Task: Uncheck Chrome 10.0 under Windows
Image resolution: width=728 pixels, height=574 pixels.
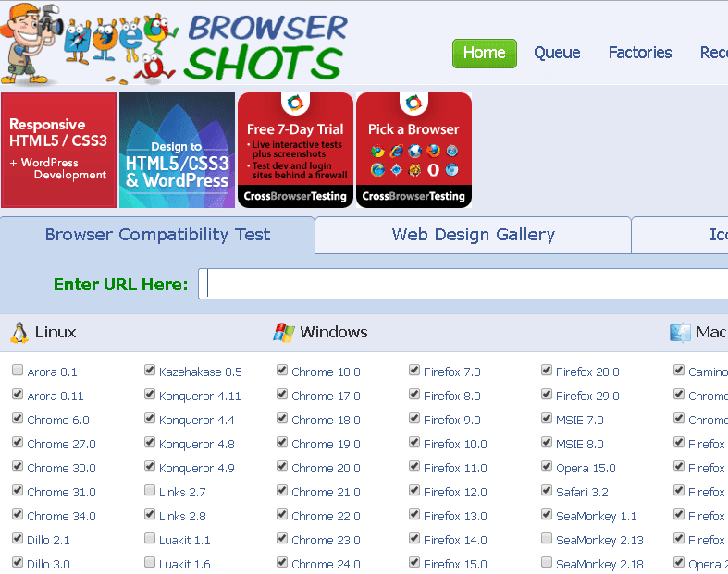Action: (282, 371)
